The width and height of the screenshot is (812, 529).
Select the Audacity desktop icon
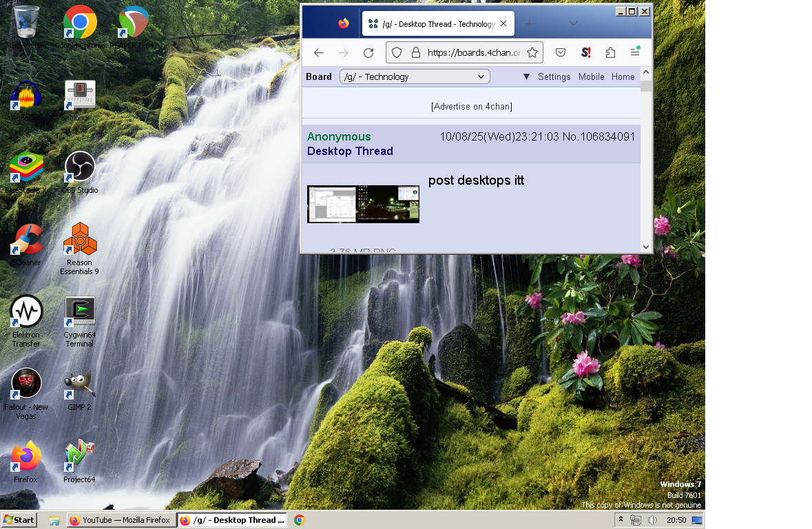coord(26,101)
